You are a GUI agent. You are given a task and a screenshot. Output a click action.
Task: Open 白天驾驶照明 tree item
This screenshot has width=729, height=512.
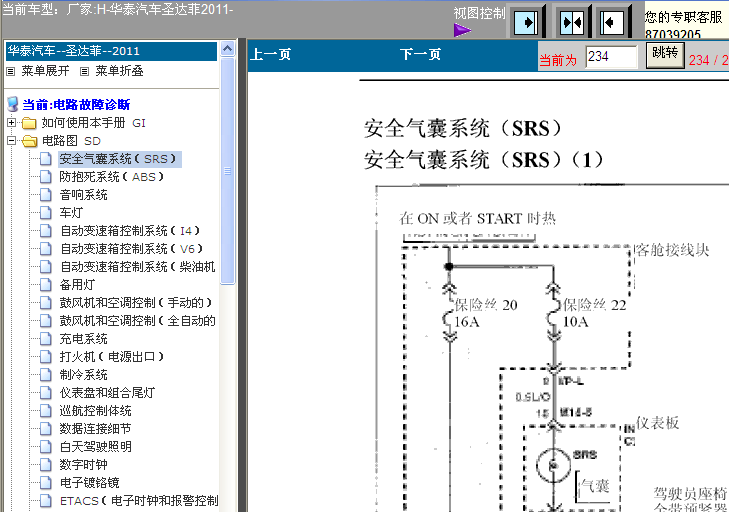tap(95, 447)
